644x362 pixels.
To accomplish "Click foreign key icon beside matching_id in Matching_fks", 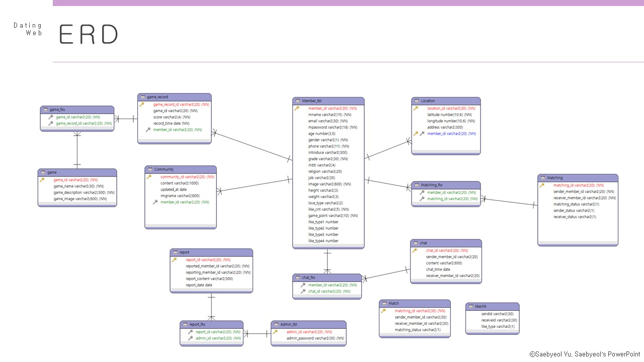I will tap(422, 199).
